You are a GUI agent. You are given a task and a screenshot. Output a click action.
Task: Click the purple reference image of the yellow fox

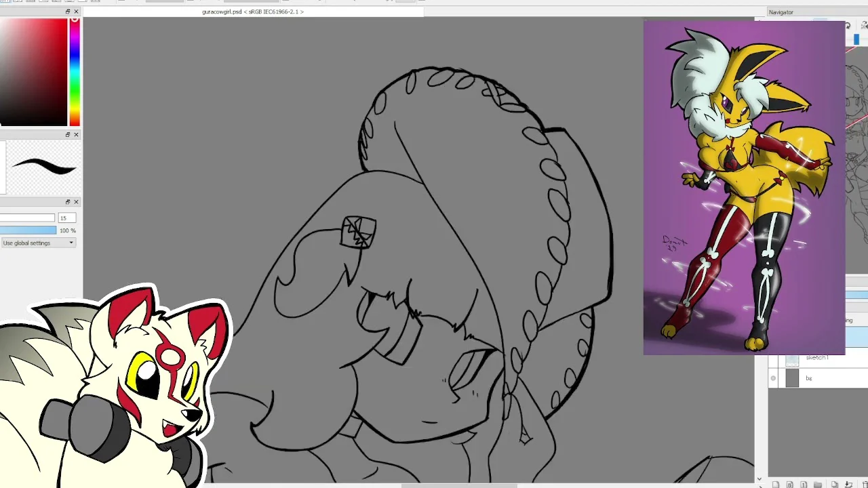point(744,188)
